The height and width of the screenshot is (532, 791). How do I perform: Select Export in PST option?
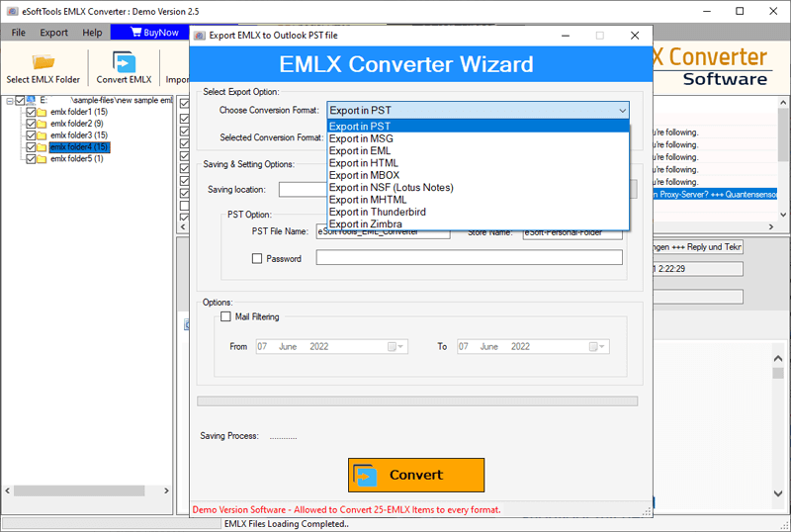(x=479, y=127)
